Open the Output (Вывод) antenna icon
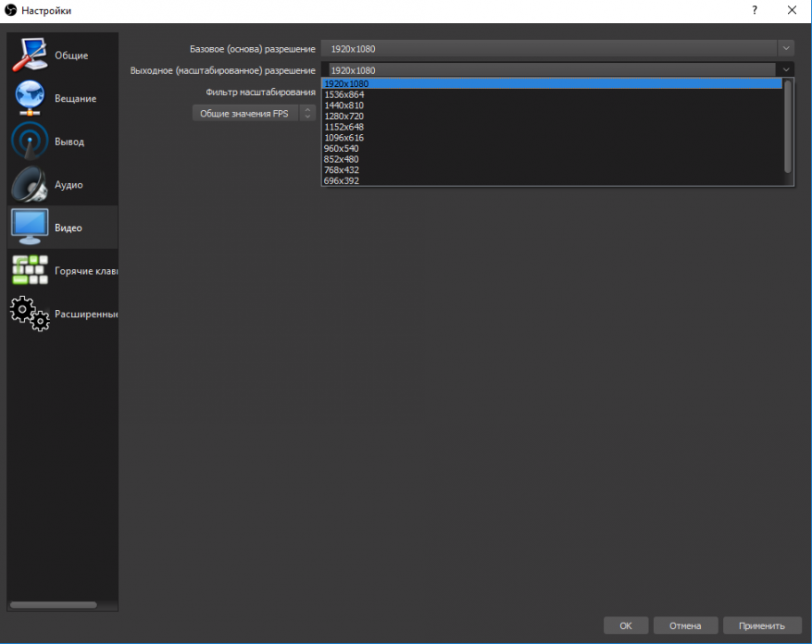Screen dimensions: 812x644 point(30,141)
